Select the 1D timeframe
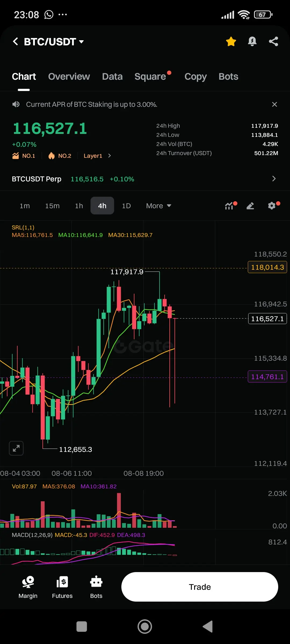Image resolution: width=290 pixels, height=644 pixels. pyautogui.click(x=126, y=206)
